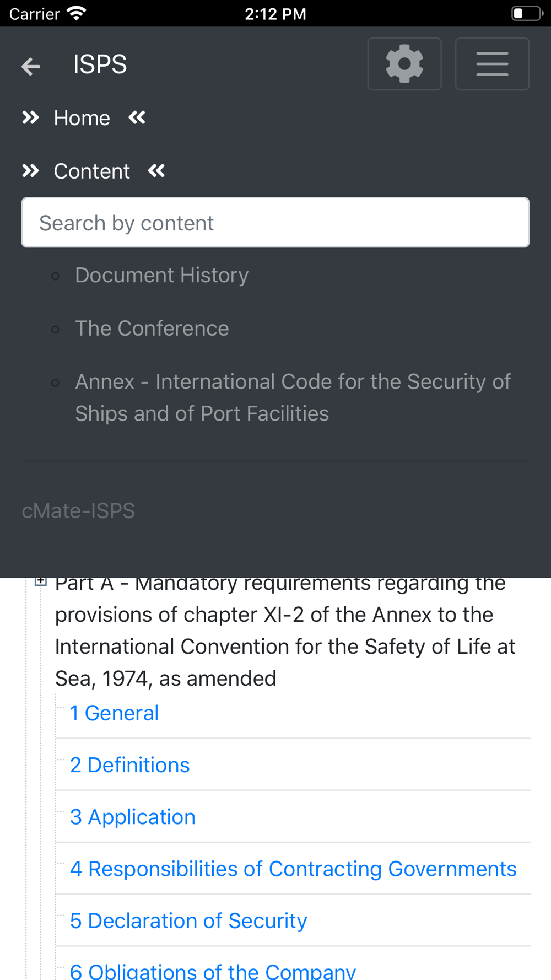This screenshot has height=980, width=551.
Task: Open The Conference entry
Action: tap(152, 329)
